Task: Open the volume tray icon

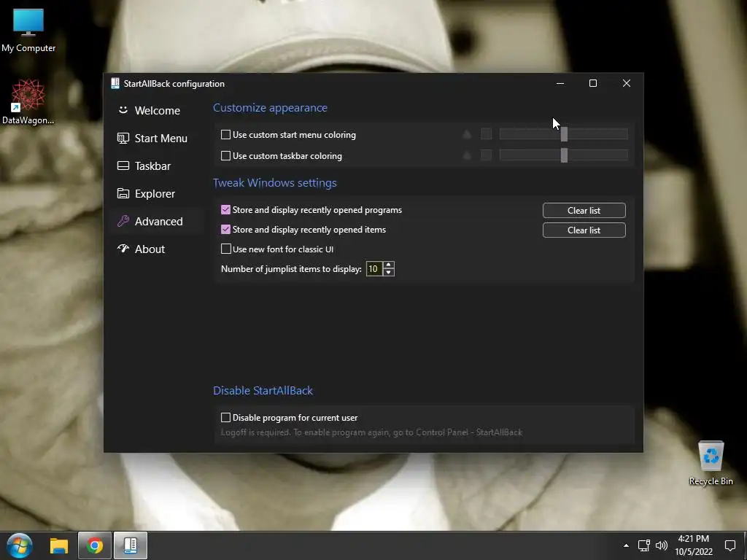Action: (x=661, y=545)
